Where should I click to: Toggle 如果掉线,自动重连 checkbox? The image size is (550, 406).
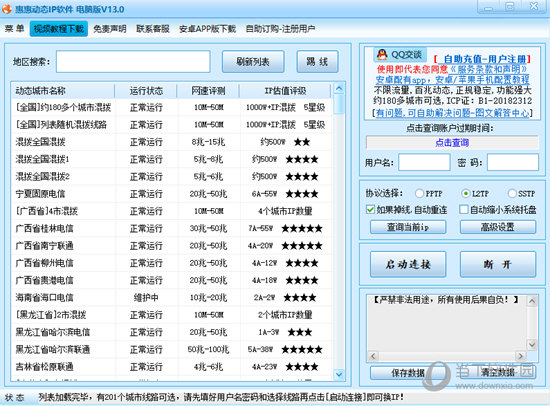370,210
